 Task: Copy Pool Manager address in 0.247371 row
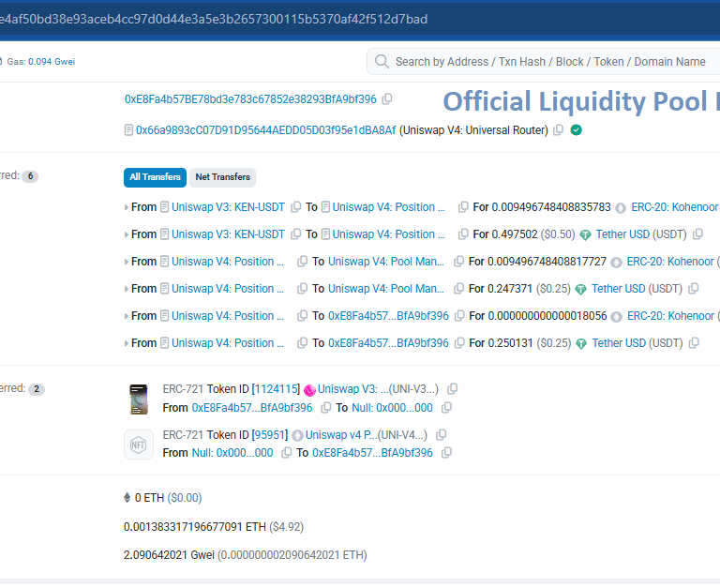pos(458,289)
